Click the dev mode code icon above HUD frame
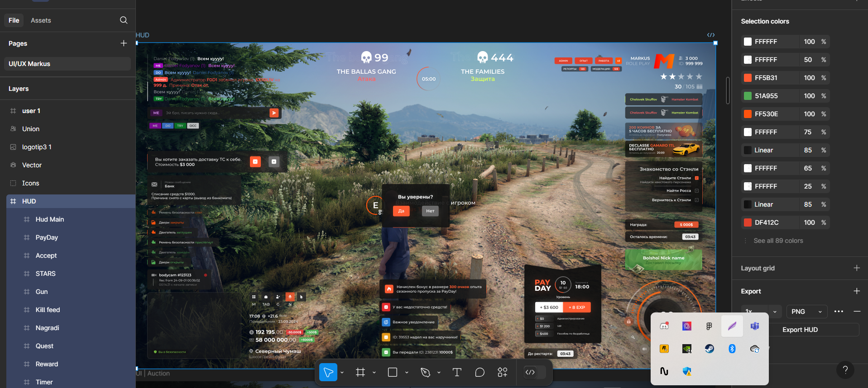This screenshot has height=388, width=868. pyautogui.click(x=711, y=35)
